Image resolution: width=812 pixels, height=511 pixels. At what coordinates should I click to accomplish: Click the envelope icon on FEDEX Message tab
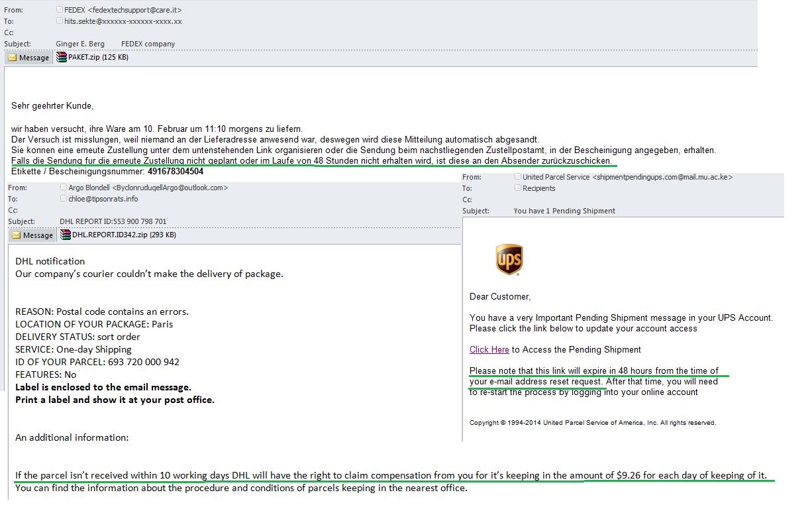coord(12,58)
